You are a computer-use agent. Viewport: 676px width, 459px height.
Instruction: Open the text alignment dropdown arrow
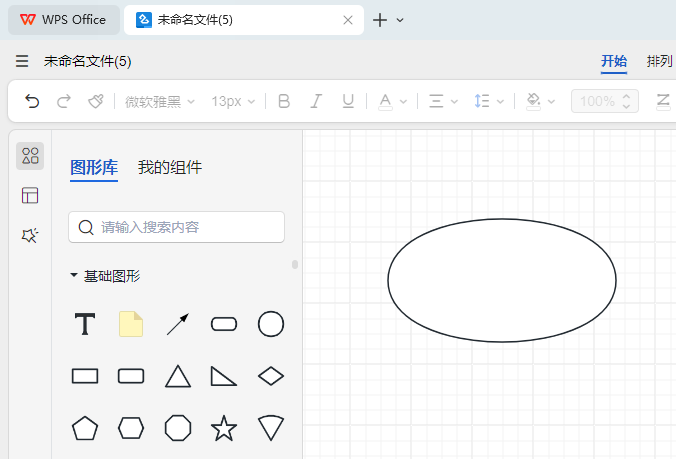454,102
